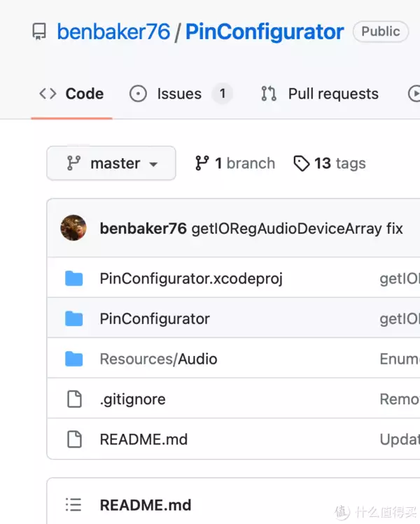Open the benbaker76 owner profile link

click(113, 31)
